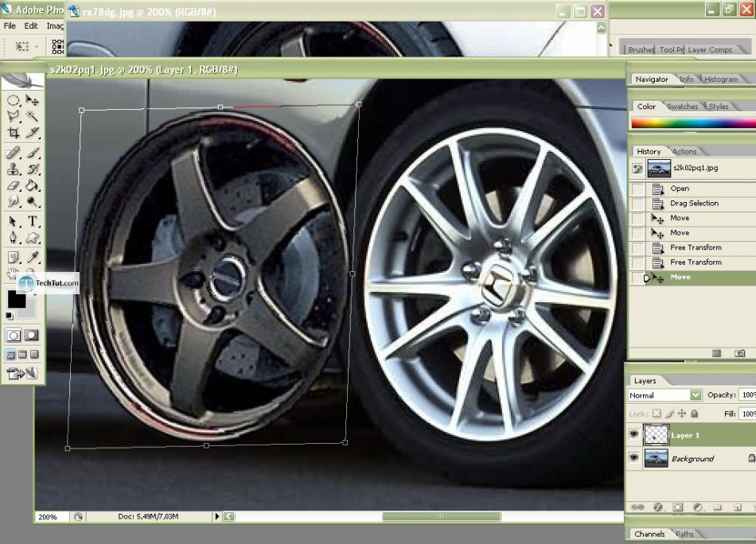Open the File menu
756x544 pixels.
click(10, 26)
